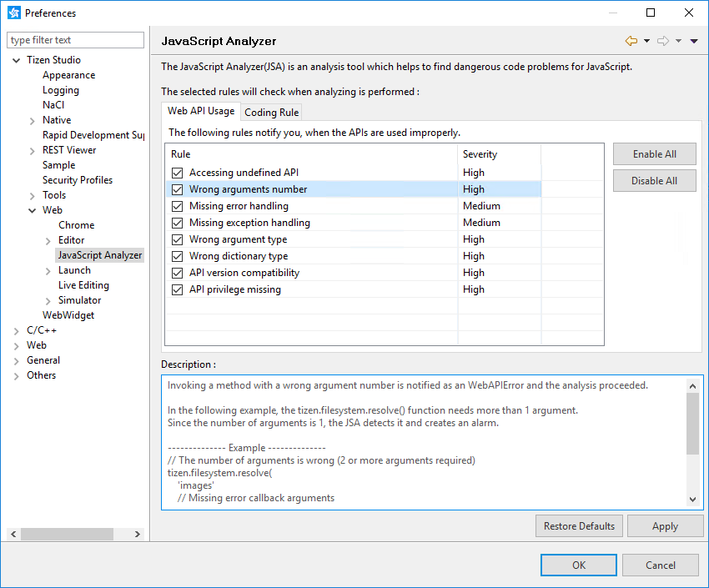The width and height of the screenshot is (709, 588).
Task: Select Security Profiles in the tree
Action: click(77, 180)
